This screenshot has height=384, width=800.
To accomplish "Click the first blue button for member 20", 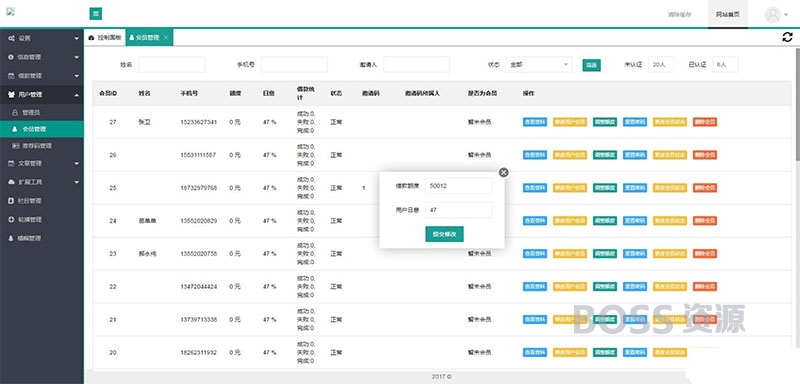I will 535,352.
